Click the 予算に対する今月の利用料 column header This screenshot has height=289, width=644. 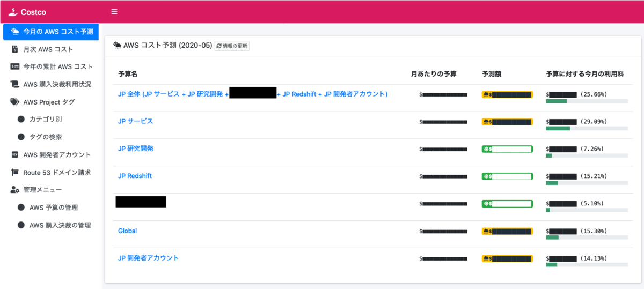pyautogui.click(x=585, y=74)
